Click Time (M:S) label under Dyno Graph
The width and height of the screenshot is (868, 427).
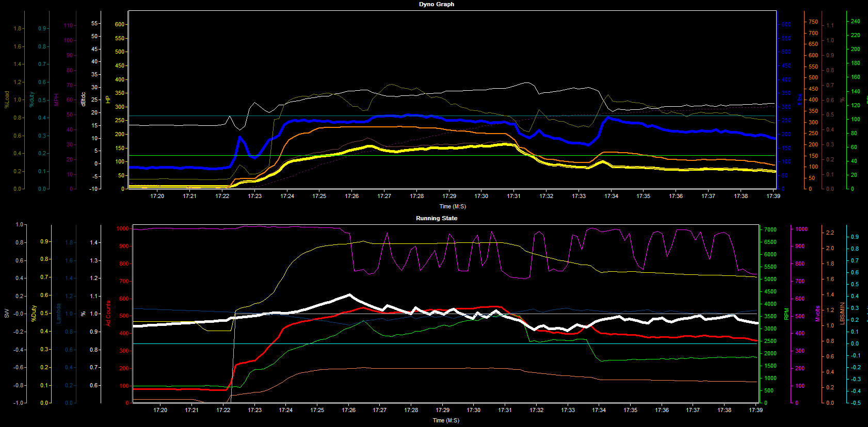point(452,206)
